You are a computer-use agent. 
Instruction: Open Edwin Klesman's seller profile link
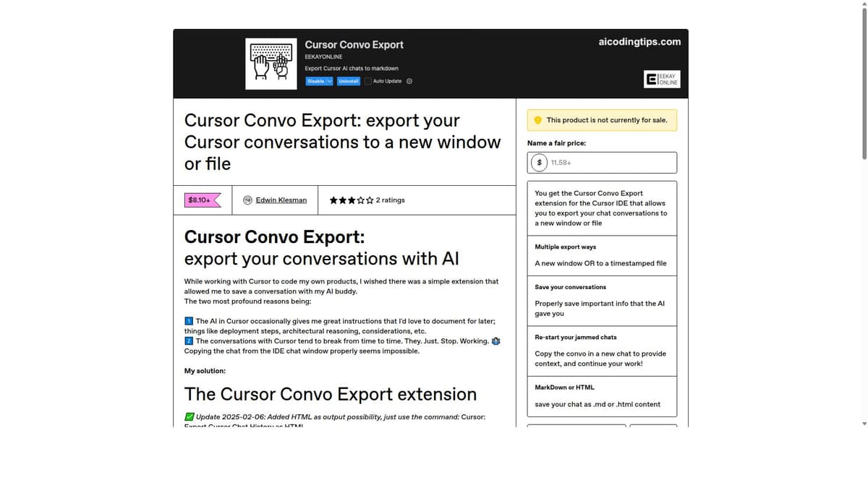[281, 200]
